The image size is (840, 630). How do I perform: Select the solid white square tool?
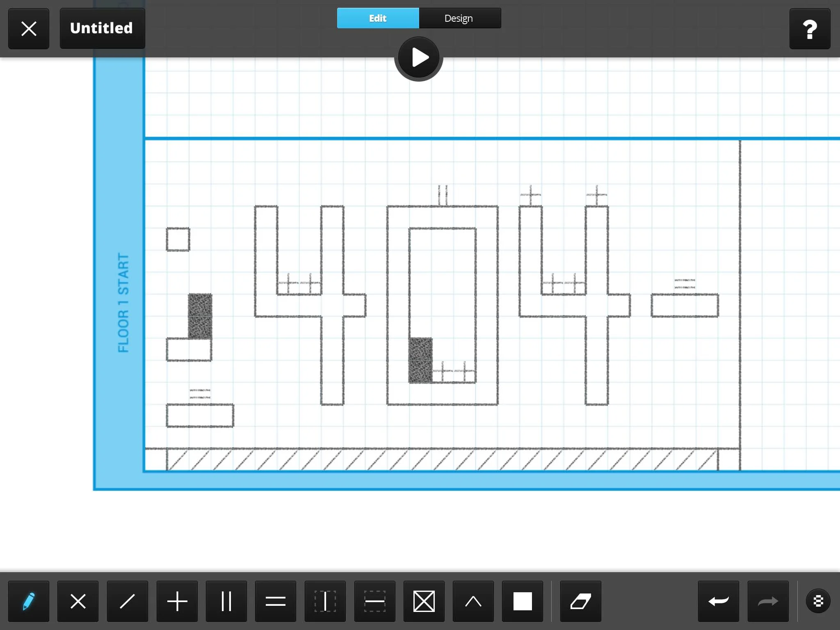click(x=522, y=601)
